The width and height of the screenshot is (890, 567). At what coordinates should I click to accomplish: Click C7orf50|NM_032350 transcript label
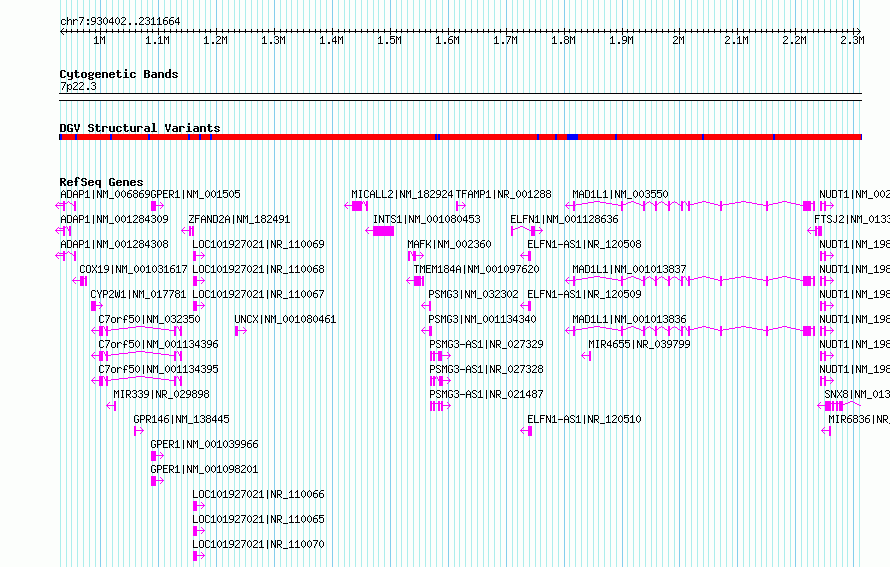(149, 319)
